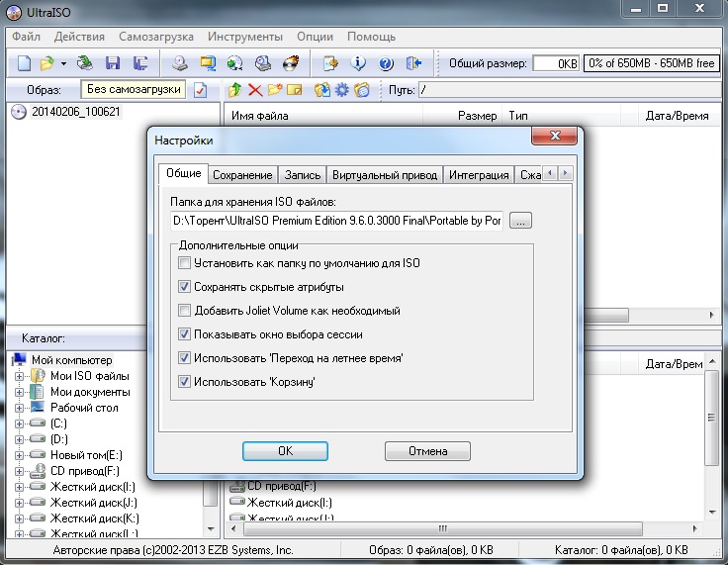Confirm settings with the OK button

point(285,451)
